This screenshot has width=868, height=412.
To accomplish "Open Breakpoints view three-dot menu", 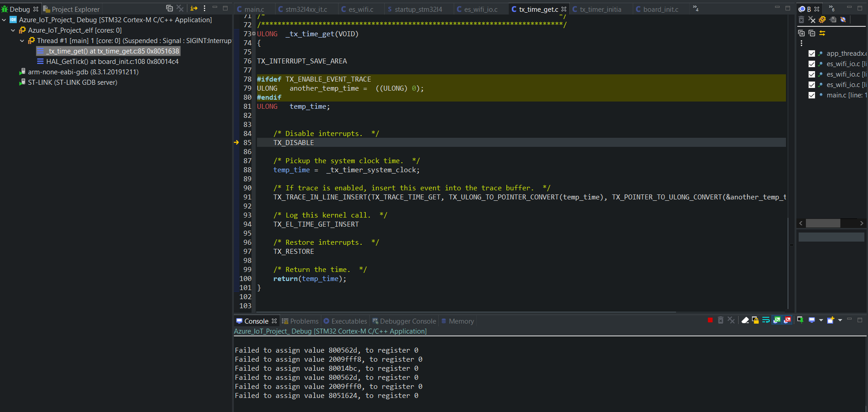I will click(801, 43).
